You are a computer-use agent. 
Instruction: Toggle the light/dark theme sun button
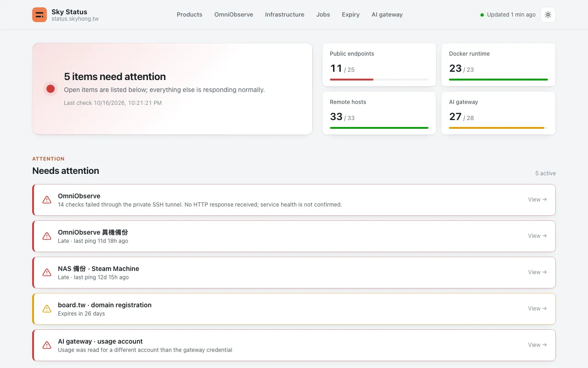click(x=548, y=15)
